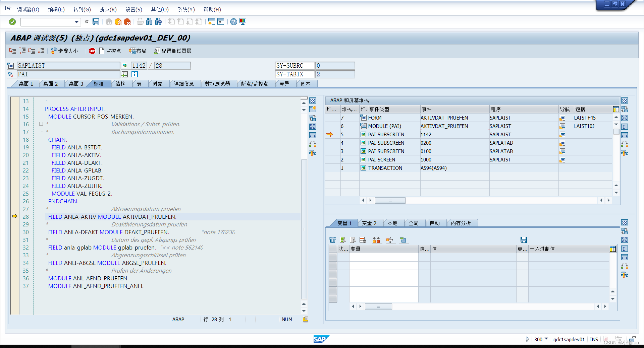This screenshot has width=644, height=348.
Task: Click the SY-TABIX value field
Action: tap(335, 74)
